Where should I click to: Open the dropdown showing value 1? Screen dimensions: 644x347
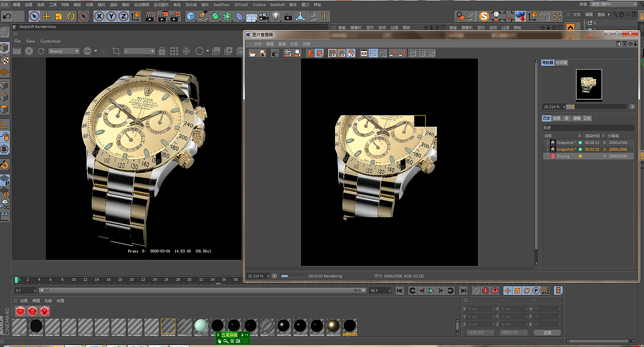click(139, 51)
